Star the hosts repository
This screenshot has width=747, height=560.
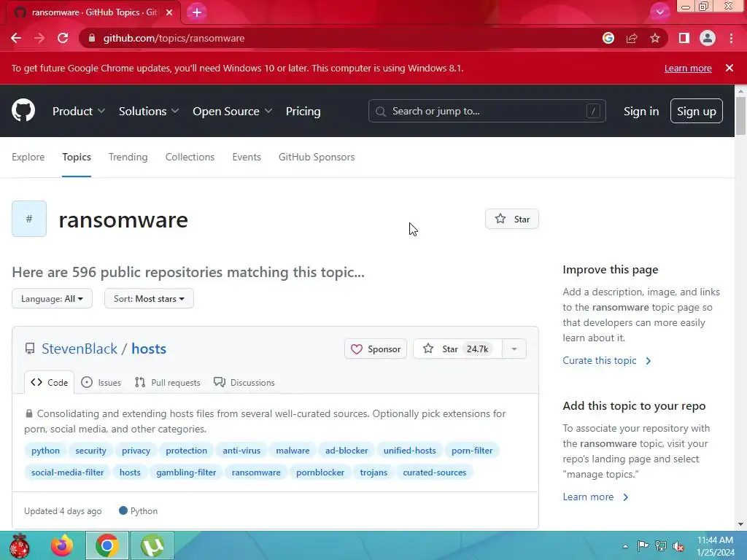pyautogui.click(x=457, y=349)
